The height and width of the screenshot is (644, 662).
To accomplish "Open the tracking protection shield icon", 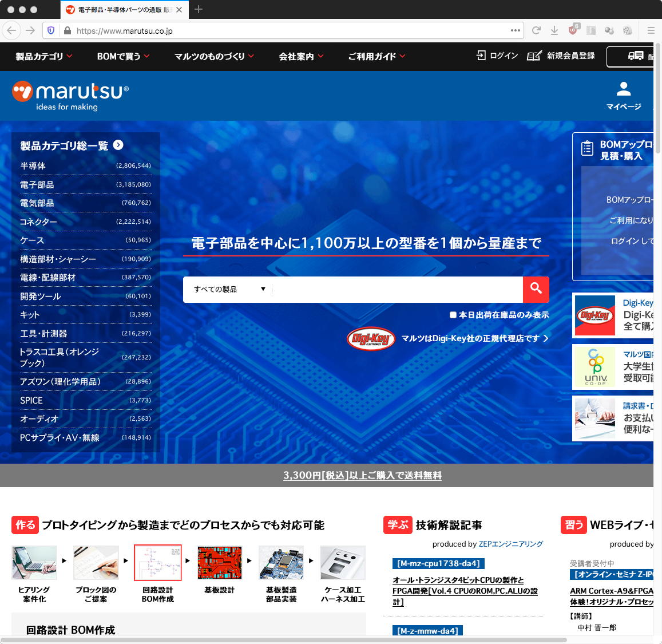I will [51, 30].
